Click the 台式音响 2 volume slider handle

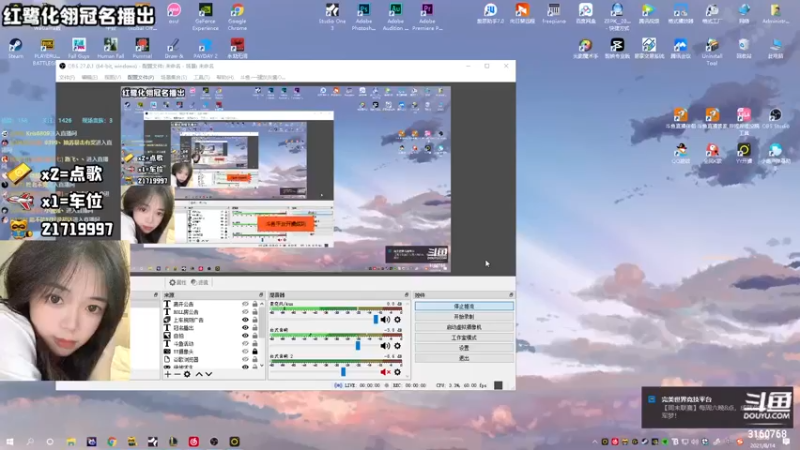click(x=343, y=372)
